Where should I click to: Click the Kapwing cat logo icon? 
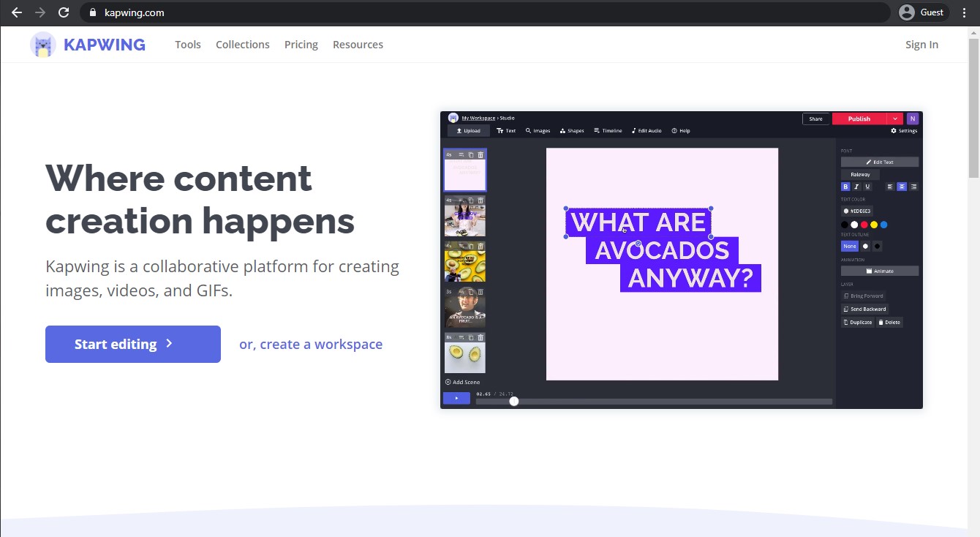(43, 45)
